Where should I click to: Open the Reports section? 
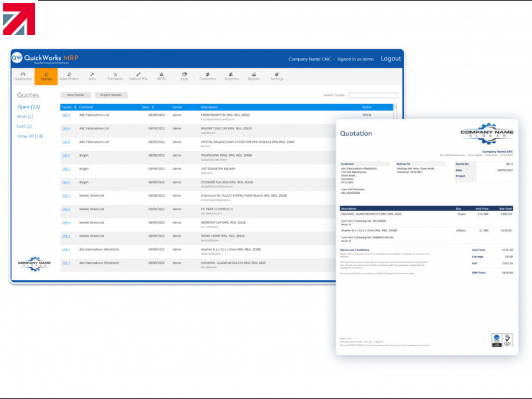tap(254, 76)
